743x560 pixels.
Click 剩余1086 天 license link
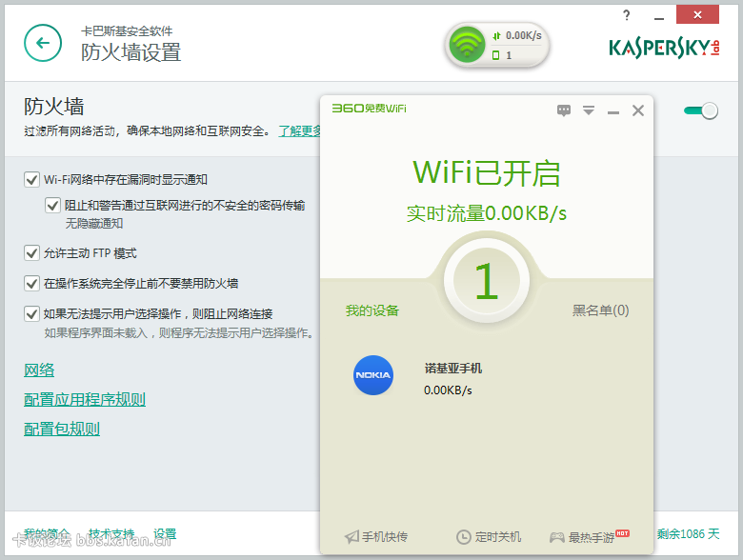[688, 534]
